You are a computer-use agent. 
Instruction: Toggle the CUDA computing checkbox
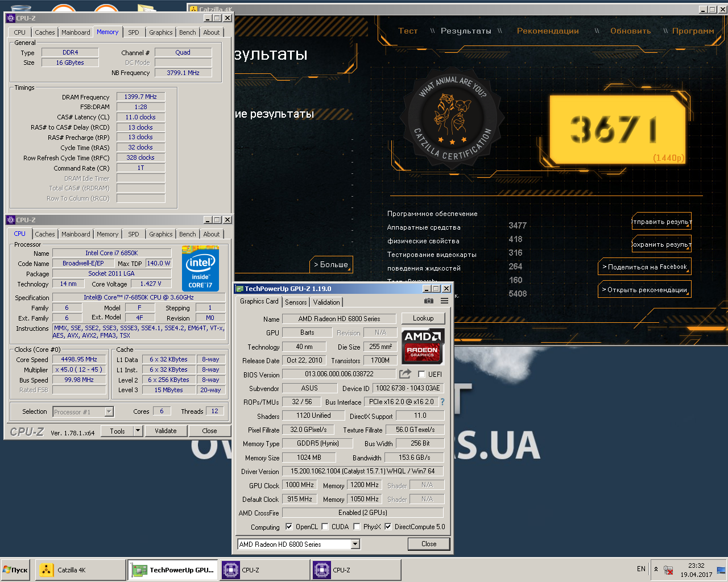pos(325,526)
